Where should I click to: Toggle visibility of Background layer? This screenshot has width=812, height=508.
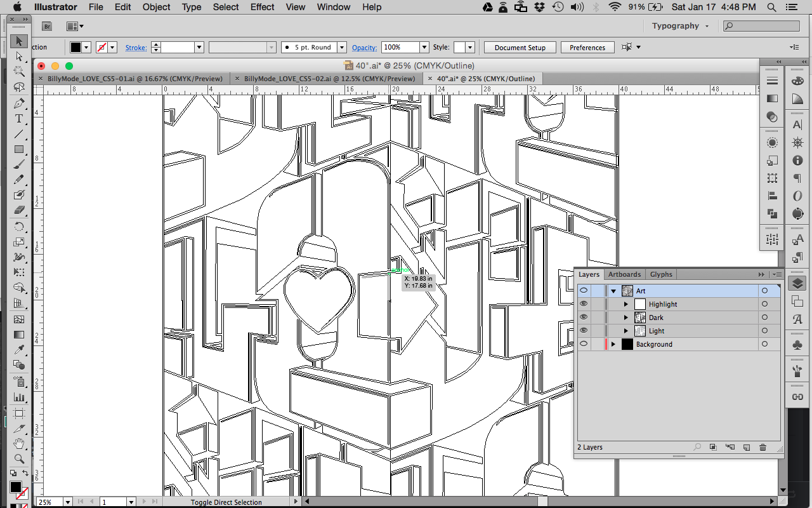584,344
